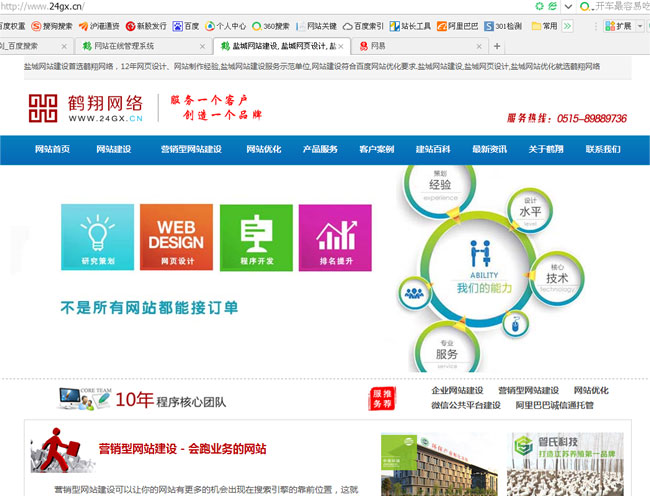650x496 pixels.
Task: Open the 客户案例 navigation menu item
Action: point(376,149)
